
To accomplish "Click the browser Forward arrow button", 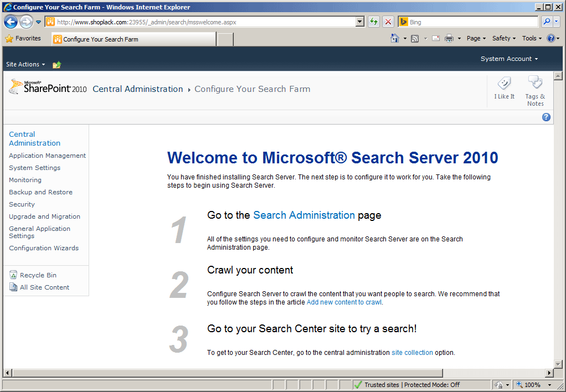I will pyautogui.click(x=26, y=22).
